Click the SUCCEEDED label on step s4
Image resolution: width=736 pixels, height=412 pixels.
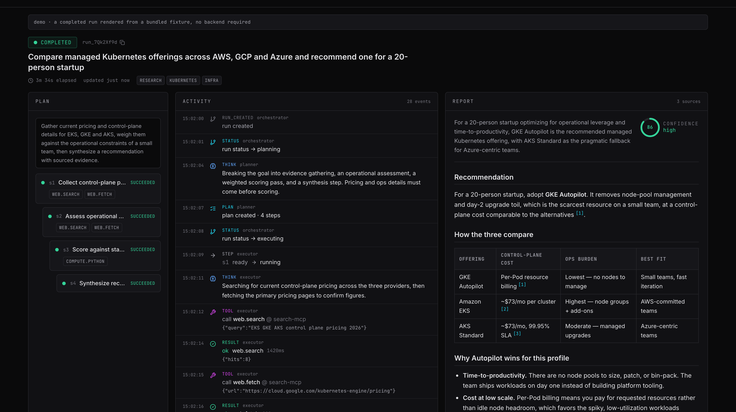coord(143,283)
